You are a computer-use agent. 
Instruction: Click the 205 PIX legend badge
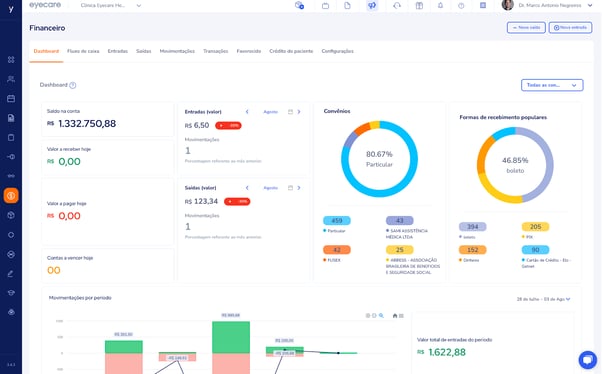535,227
